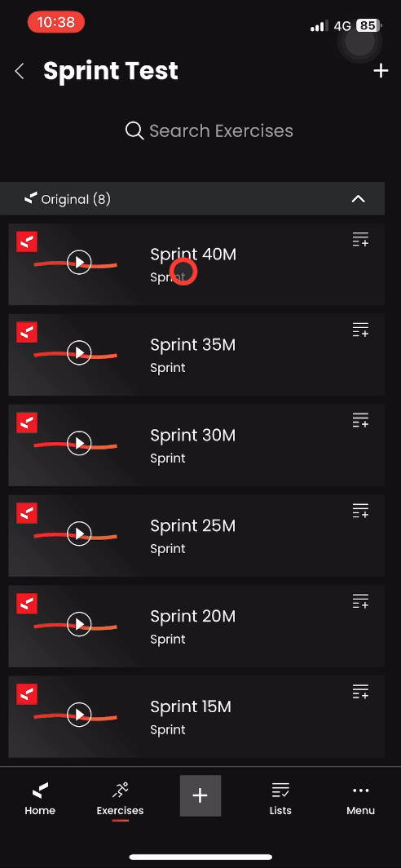Go back with the left chevron
The height and width of the screenshot is (868, 401).
[20, 71]
